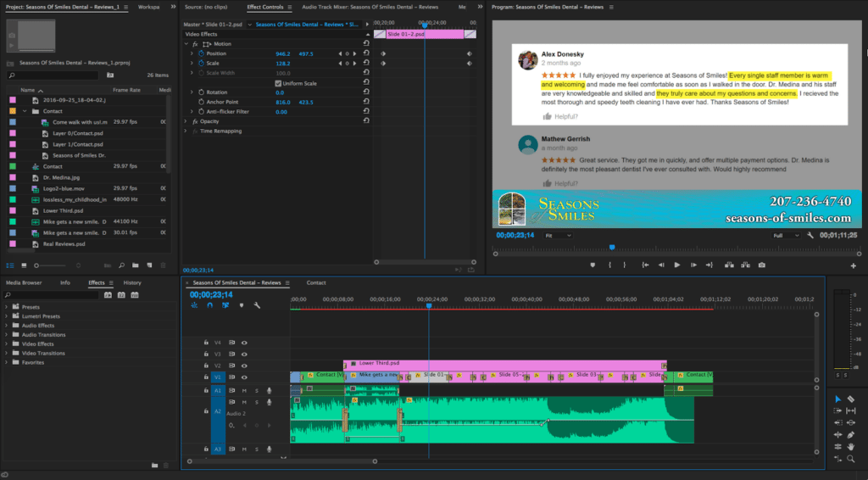Switch to the Info tab
Image resolution: width=868 pixels, height=480 pixels.
64,282
